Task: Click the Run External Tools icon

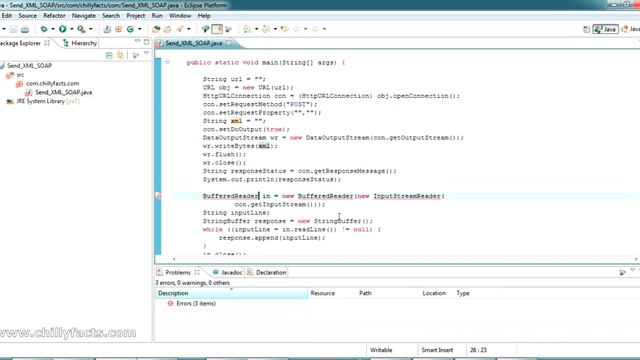Action: tap(81, 29)
